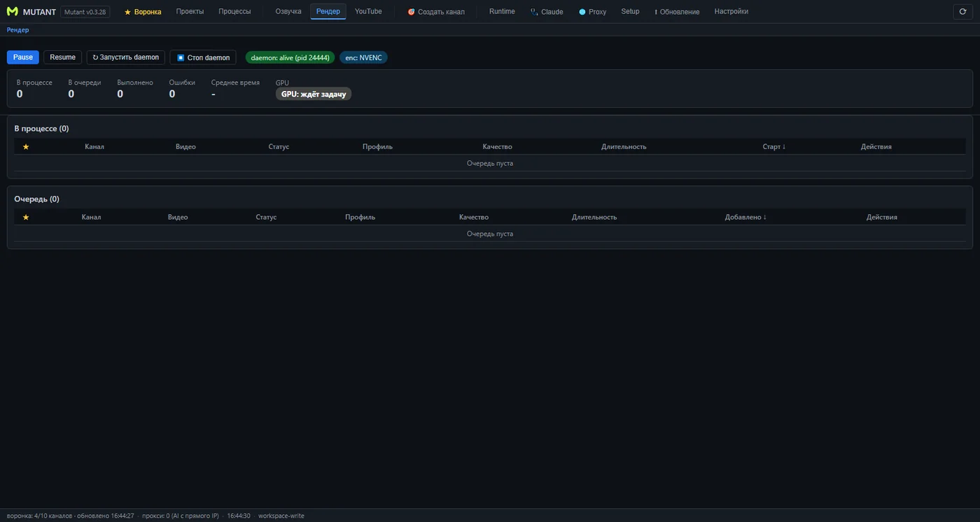Click Статус header in Очередь table
The height and width of the screenshot is (522, 980).
[266, 218]
